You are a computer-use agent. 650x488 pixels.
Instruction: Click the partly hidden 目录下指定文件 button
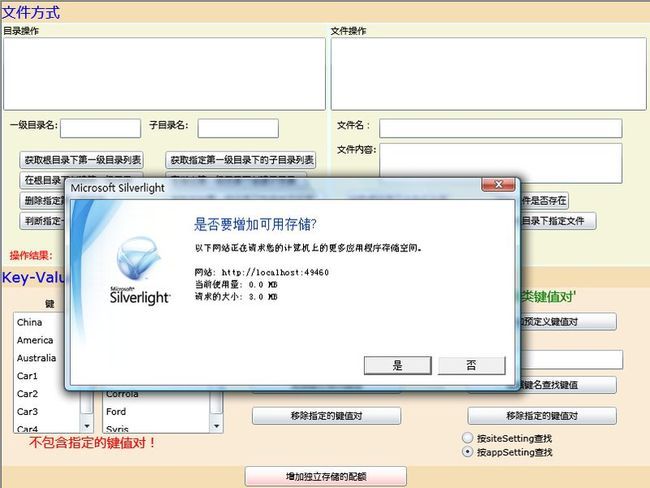click(x=558, y=221)
